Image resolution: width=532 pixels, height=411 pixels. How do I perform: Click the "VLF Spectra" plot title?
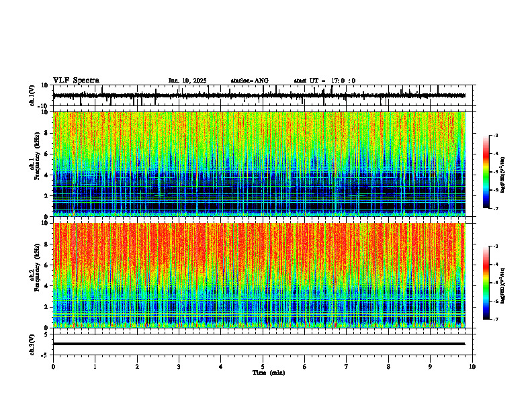click(76, 81)
